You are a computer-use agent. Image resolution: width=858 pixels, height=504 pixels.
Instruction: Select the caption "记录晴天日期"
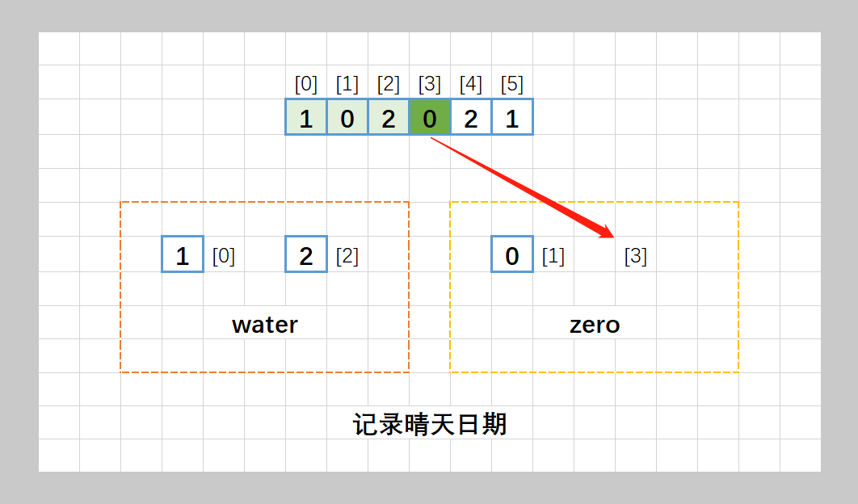429,424
